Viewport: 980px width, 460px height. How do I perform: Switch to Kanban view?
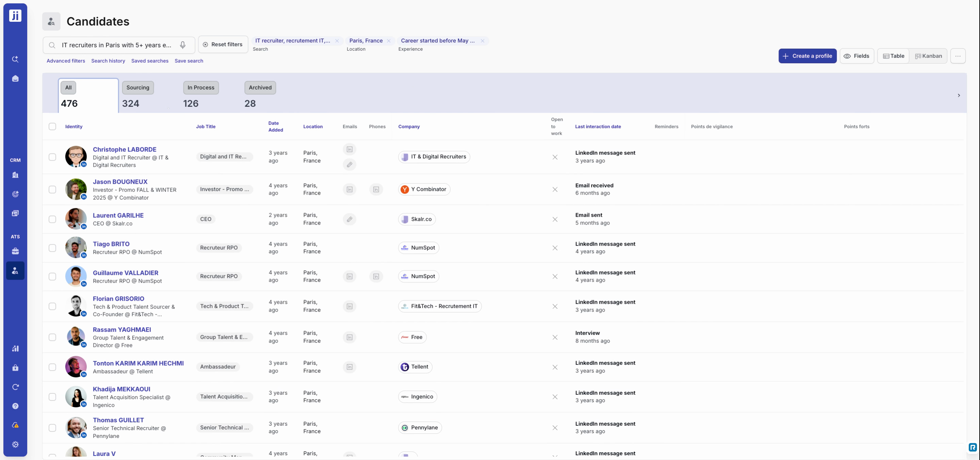[928, 56]
